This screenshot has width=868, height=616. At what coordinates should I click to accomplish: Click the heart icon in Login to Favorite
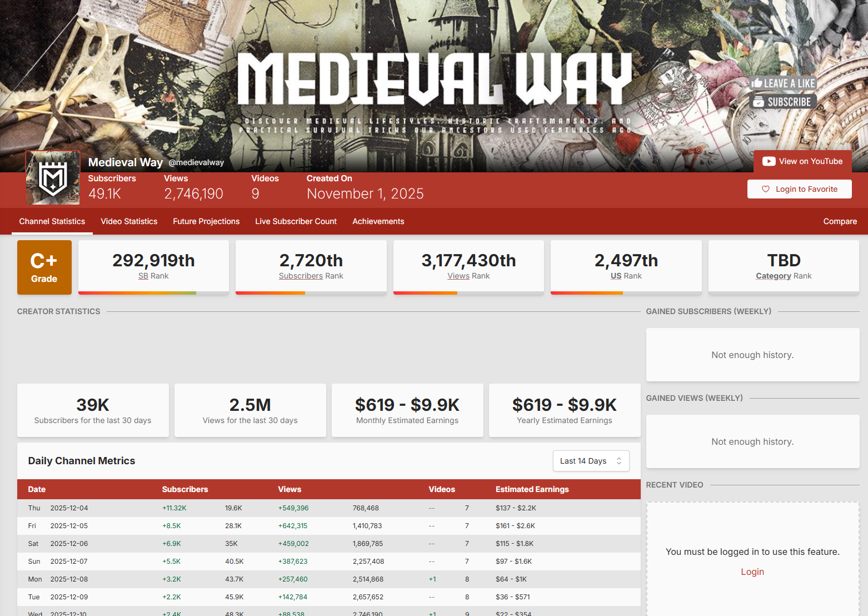[x=765, y=189]
